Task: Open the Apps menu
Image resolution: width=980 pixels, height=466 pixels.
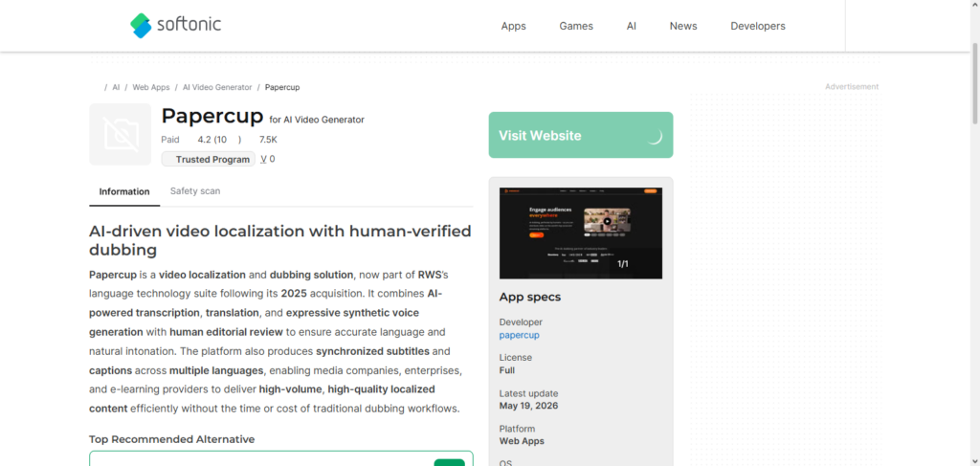Action: (x=513, y=26)
